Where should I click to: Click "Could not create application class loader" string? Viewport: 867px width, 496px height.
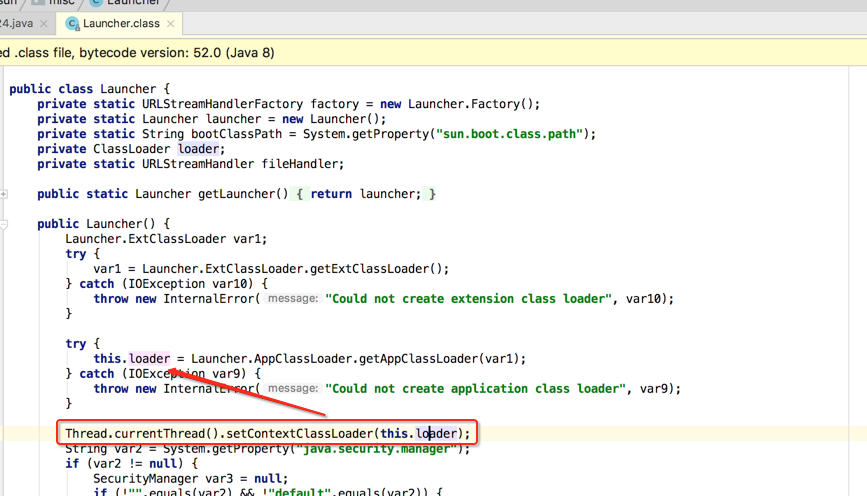pyautogui.click(x=476, y=389)
